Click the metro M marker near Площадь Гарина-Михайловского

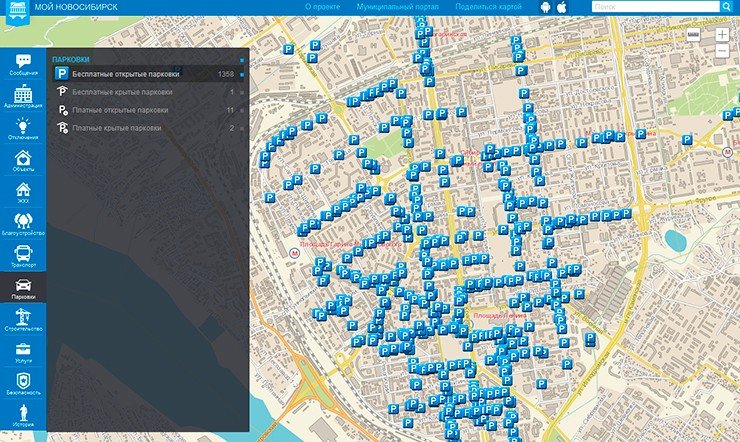point(294,253)
